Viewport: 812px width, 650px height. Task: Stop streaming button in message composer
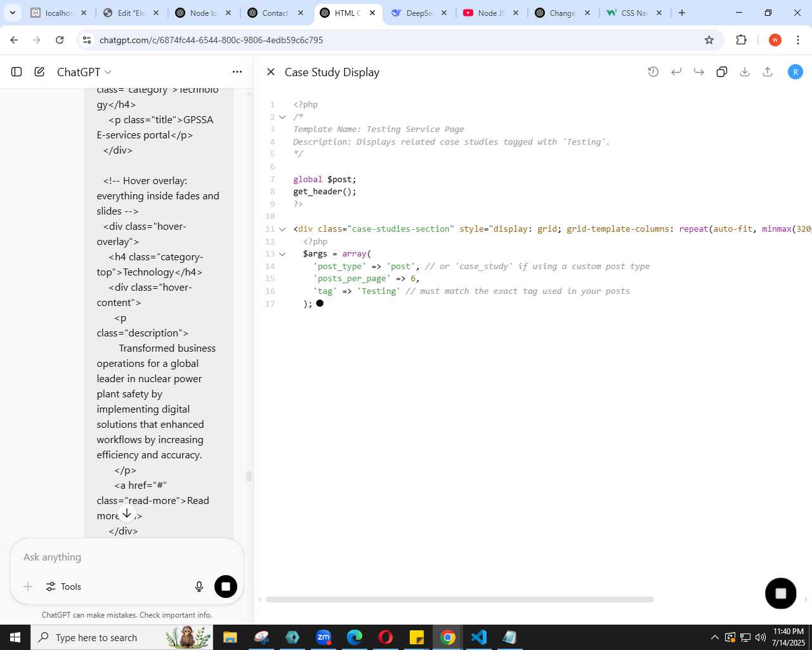tap(225, 586)
